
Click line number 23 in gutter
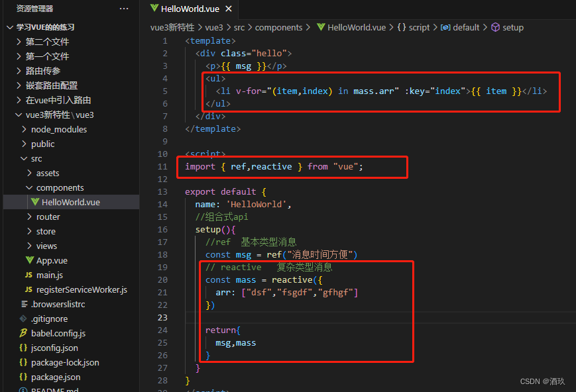tap(162, 317)
